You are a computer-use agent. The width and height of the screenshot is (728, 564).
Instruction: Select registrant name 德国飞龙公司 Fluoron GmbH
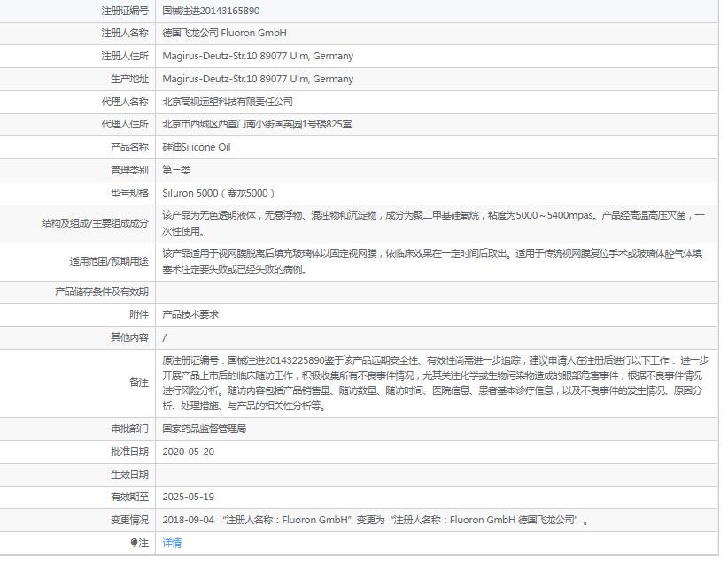[224, 33]
